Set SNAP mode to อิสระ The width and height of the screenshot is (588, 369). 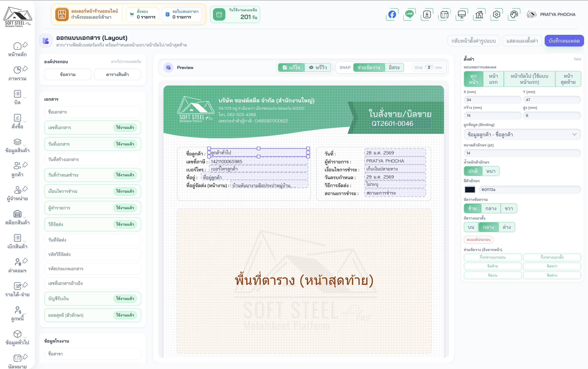coord(394,68)
